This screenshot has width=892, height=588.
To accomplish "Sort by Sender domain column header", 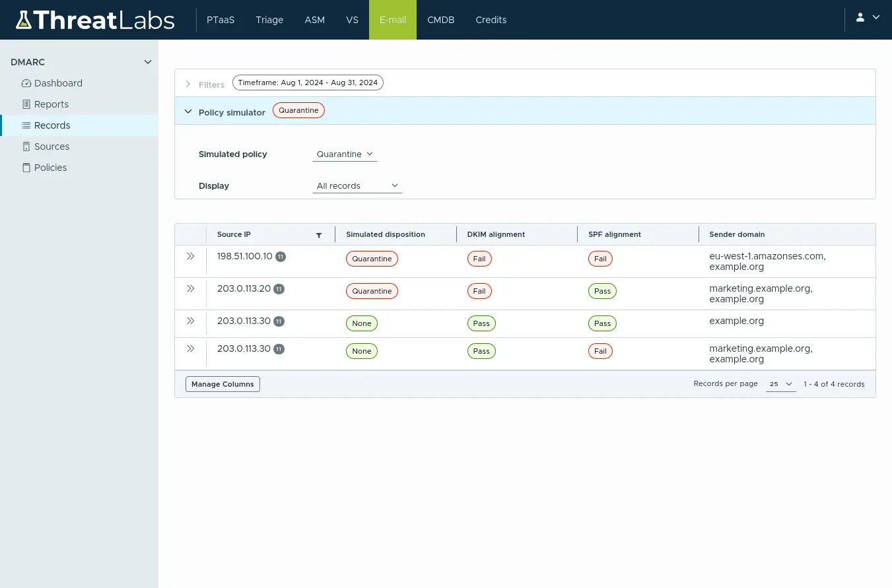I will coord(737,234).
